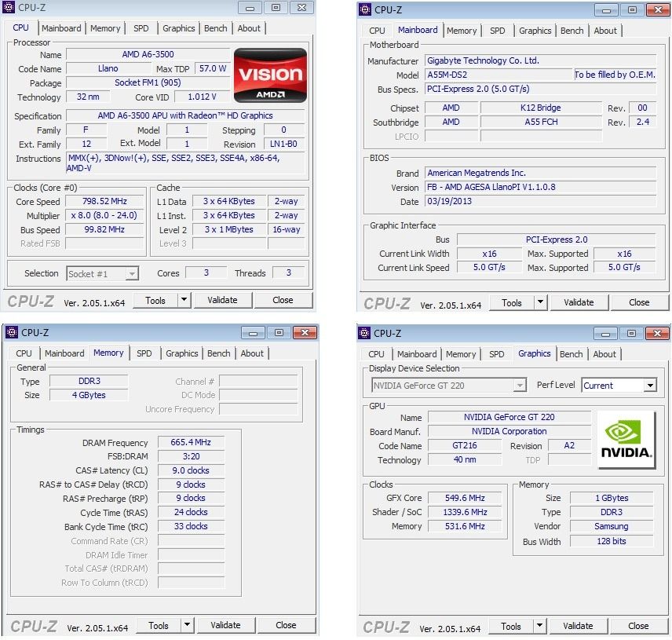Click Validate in the Memory window
The width and height of the screenshot is (672, 640).
[x=225, y=625]
